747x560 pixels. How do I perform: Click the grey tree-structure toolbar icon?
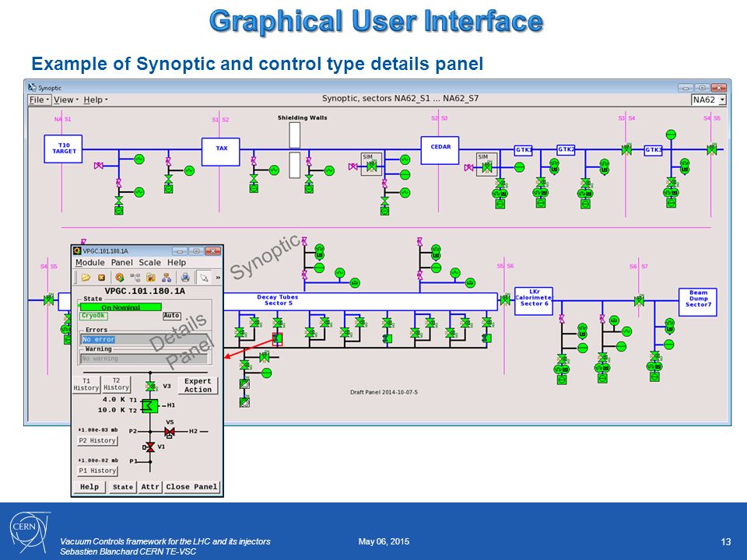[x=135, y=277]
